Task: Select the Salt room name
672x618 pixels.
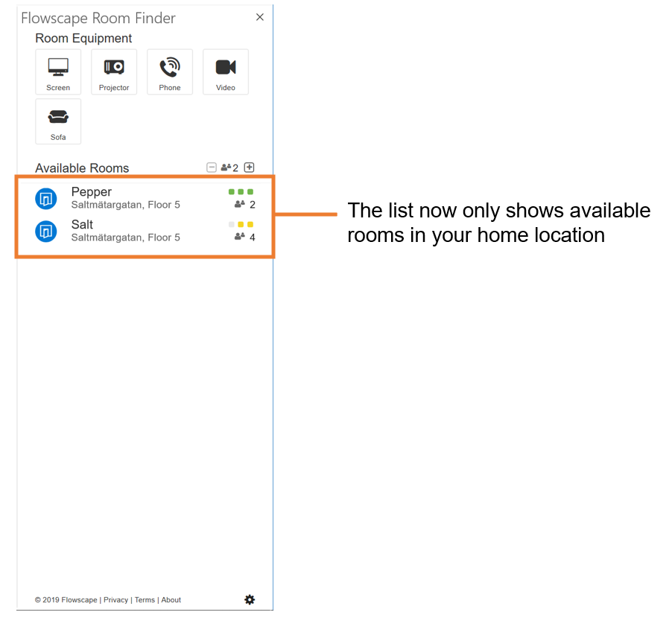Action: 82,224
